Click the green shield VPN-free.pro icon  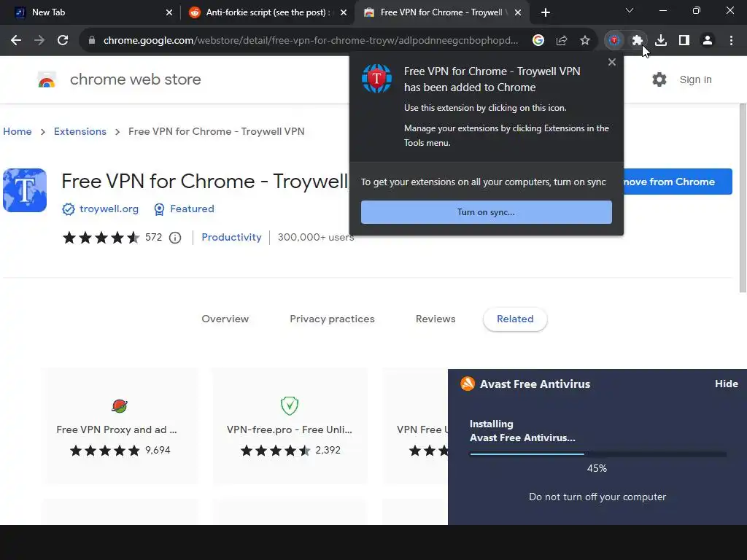point(290,405)
